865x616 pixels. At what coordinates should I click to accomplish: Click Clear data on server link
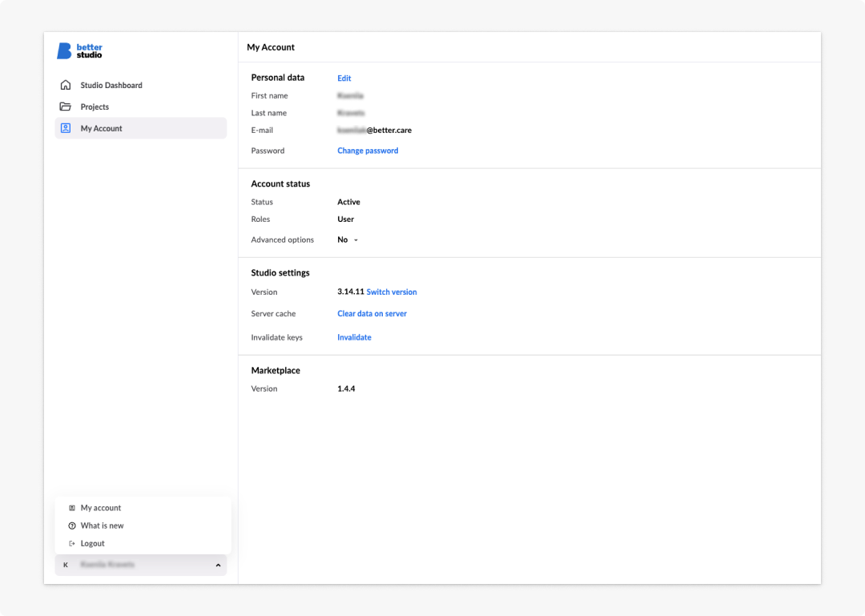pyautogui.click(x=372, y=313)
